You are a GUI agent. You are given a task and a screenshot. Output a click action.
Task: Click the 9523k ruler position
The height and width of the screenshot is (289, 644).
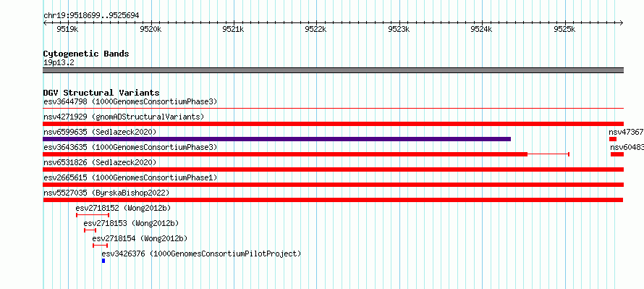[399, 29]
